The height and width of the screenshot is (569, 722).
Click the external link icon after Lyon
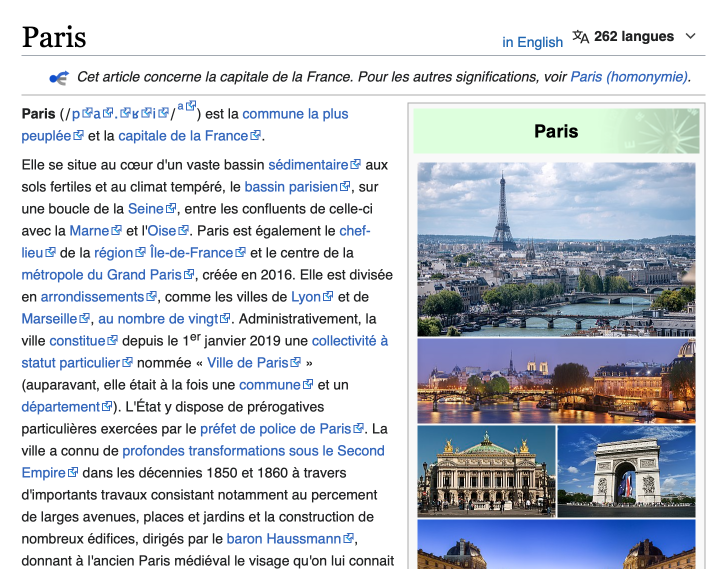(328, 297)
